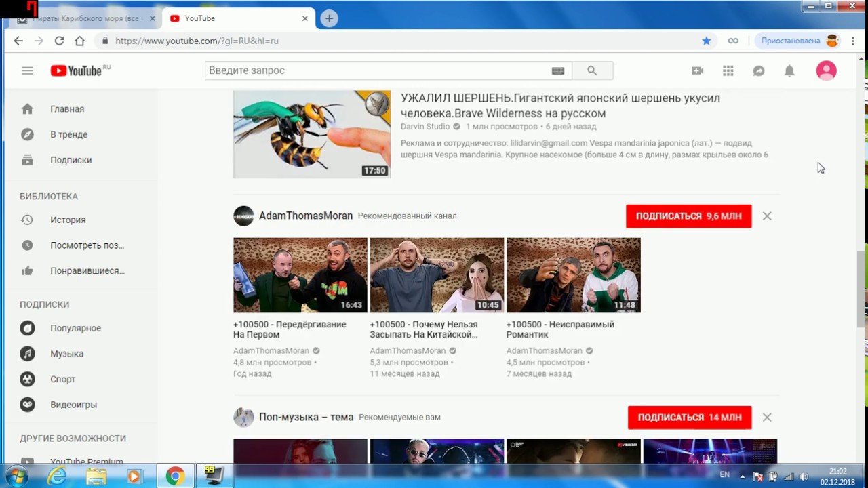The image size is (868, 488).
Task: Open a new browser tab
Action: pos(329,18)
